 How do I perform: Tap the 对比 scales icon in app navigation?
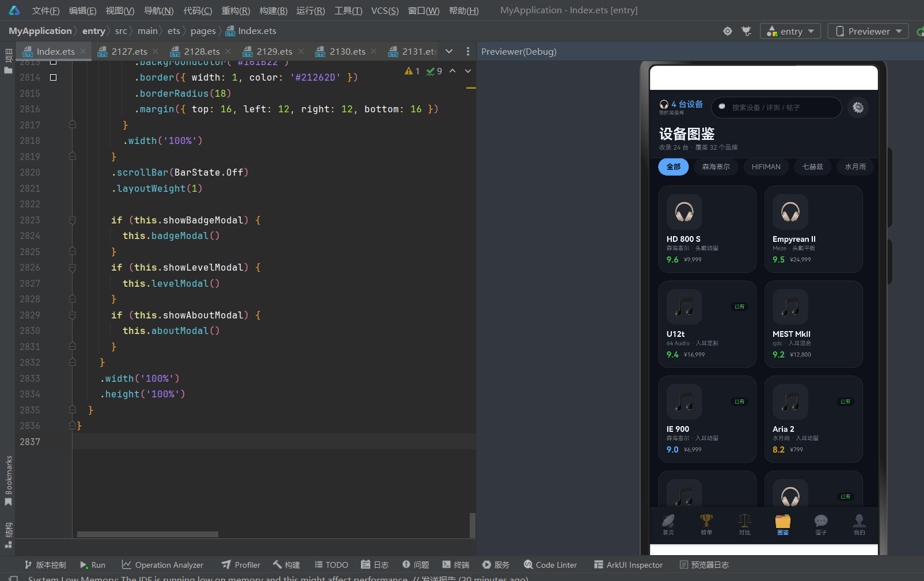[x=744, y=524]
